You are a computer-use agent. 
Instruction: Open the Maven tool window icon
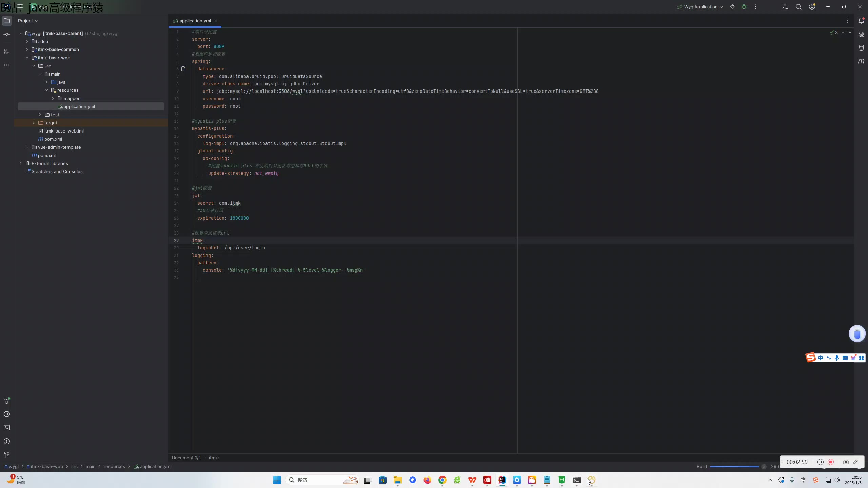pyautogui.click(x=861, y=61)
